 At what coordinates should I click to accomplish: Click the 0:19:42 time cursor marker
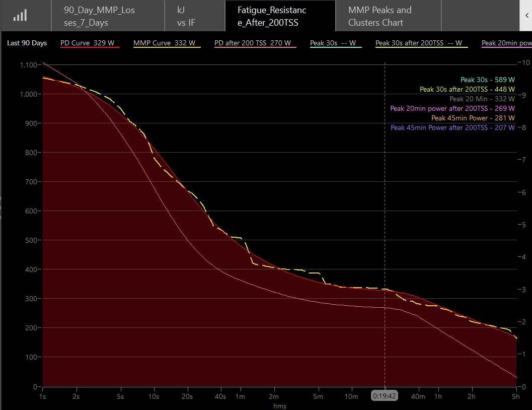[x=385, y=396]
